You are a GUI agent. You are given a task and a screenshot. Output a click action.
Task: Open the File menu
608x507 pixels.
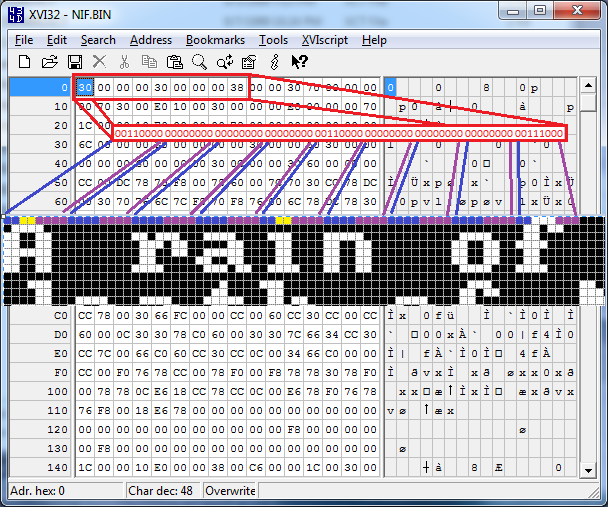pyautogui.click(x=24, y=40)
